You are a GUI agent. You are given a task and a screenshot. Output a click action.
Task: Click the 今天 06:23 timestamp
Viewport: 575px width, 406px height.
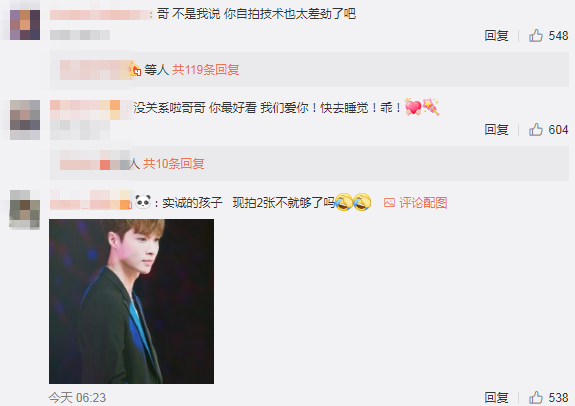pos(77,398)
